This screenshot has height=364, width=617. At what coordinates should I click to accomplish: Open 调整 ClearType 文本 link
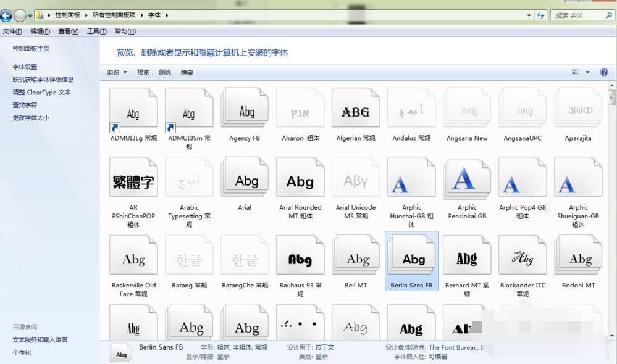tap(42, 93)
